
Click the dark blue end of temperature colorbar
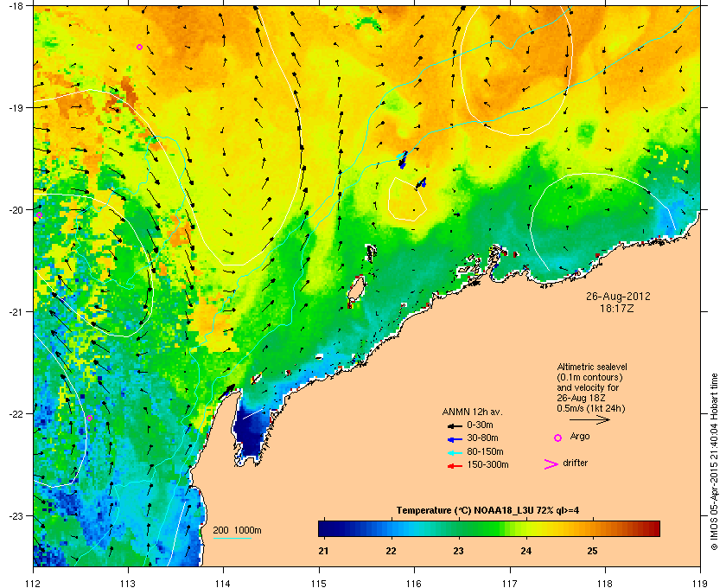(324, 528)
